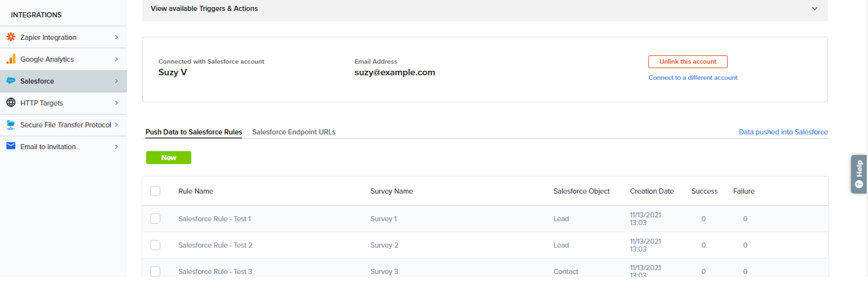Viewport: 868px width, 283px height.
Task: Click the Google Analytics icon
Action: tap(10, 59)
